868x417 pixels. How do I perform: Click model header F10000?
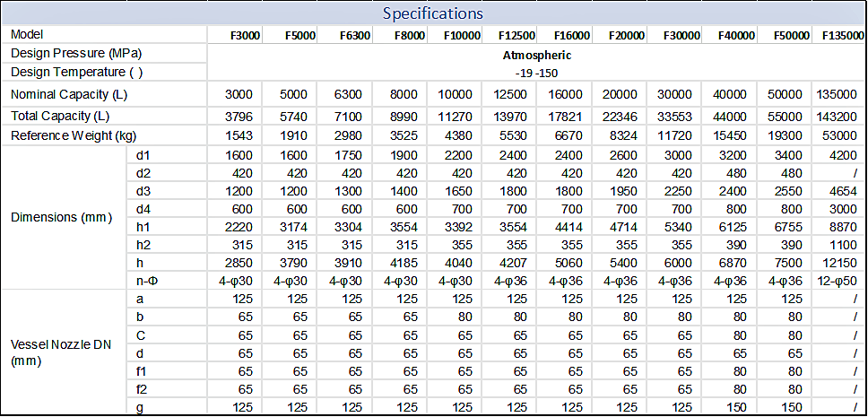pos(462,36)
